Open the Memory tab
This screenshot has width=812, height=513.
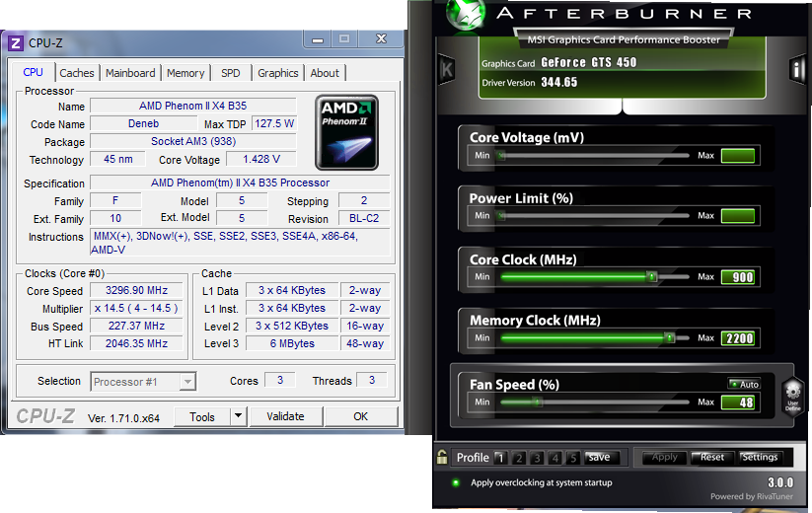[x=185, y=73]
